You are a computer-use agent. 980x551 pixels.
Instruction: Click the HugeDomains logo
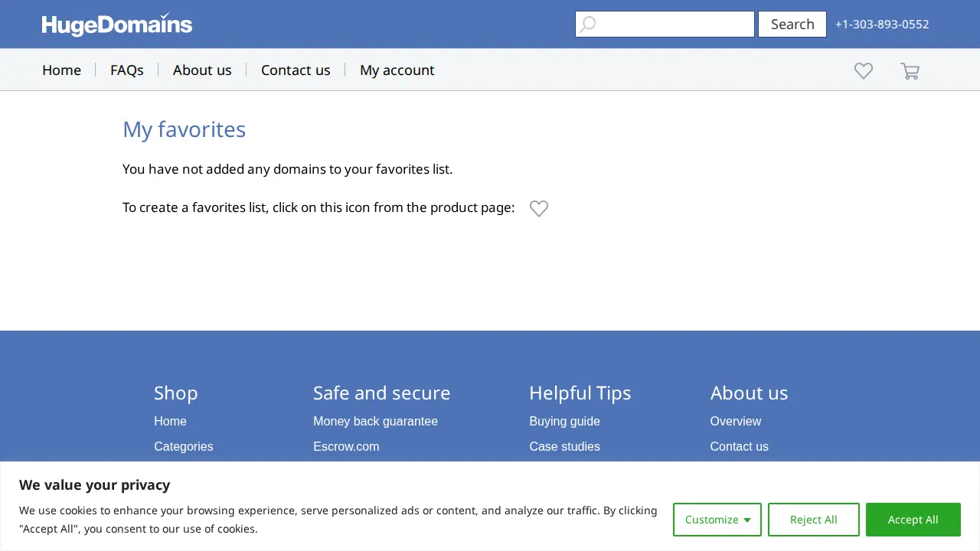coord(117,24)
